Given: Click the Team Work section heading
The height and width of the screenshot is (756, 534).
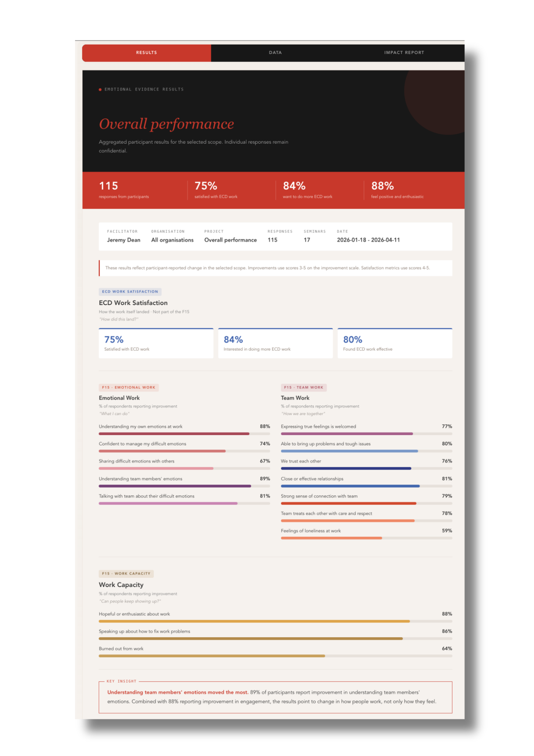Looking at the screenshot, I should pyautogui.click(x=295, y=398).
